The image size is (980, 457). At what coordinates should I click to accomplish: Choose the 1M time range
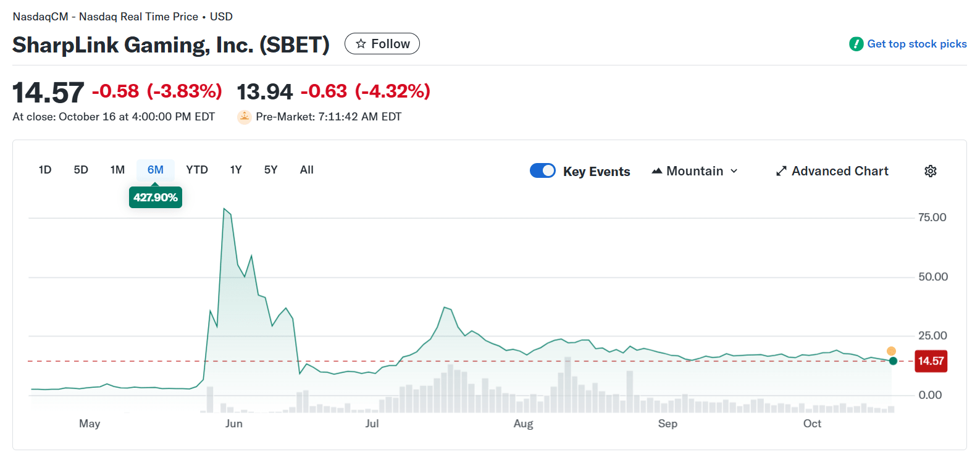tap(117, 170)
